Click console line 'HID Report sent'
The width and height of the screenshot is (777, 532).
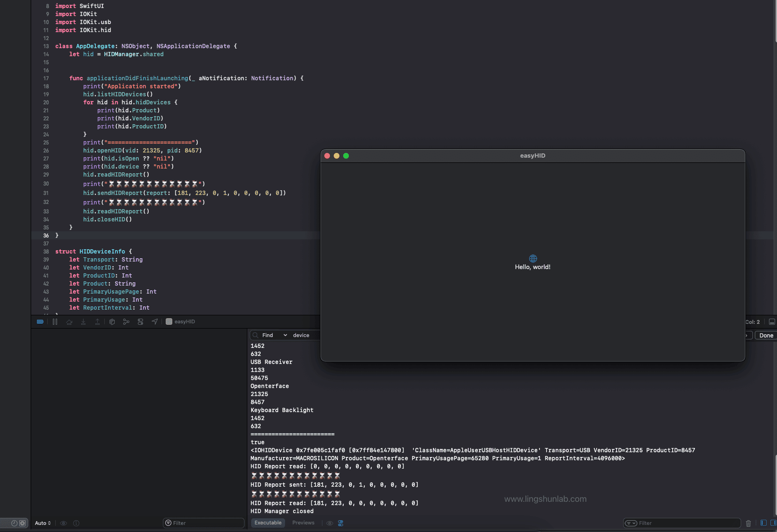(334, 485)
